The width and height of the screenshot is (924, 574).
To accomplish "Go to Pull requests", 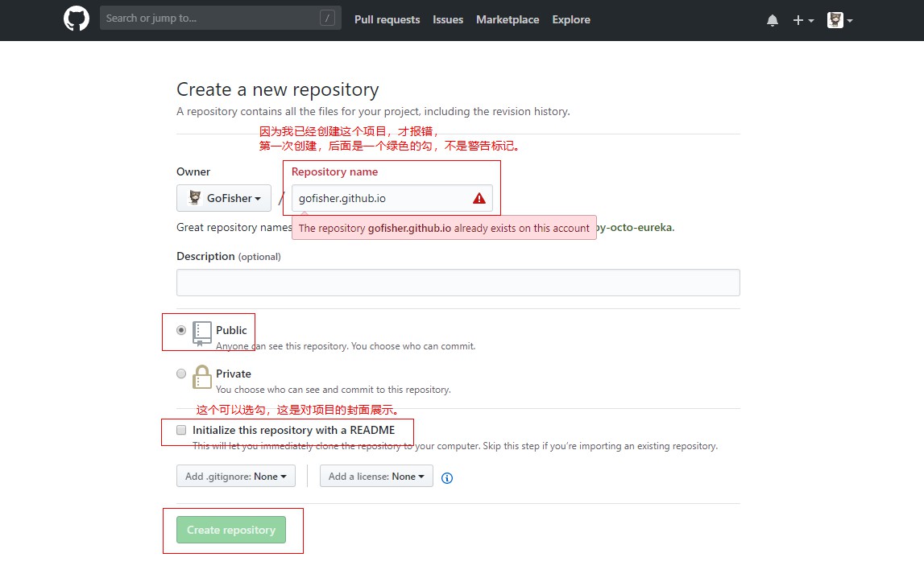I will [x=387, y=19].
